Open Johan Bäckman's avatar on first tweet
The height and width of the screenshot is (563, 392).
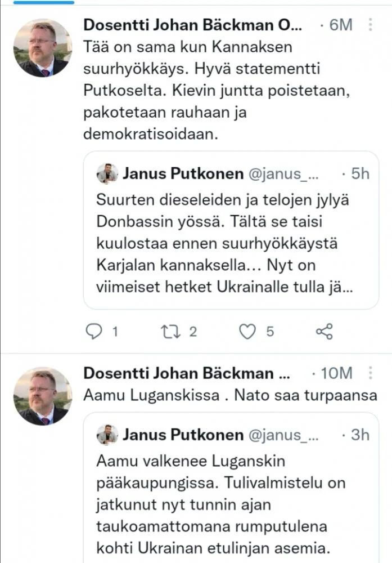pyautogui.click(x=43, y=48)
